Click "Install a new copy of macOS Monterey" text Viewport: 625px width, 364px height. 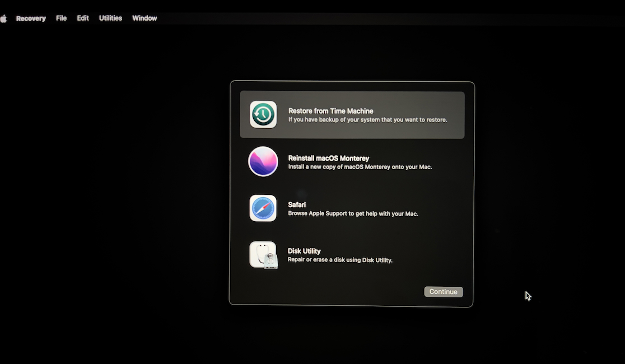360,167
